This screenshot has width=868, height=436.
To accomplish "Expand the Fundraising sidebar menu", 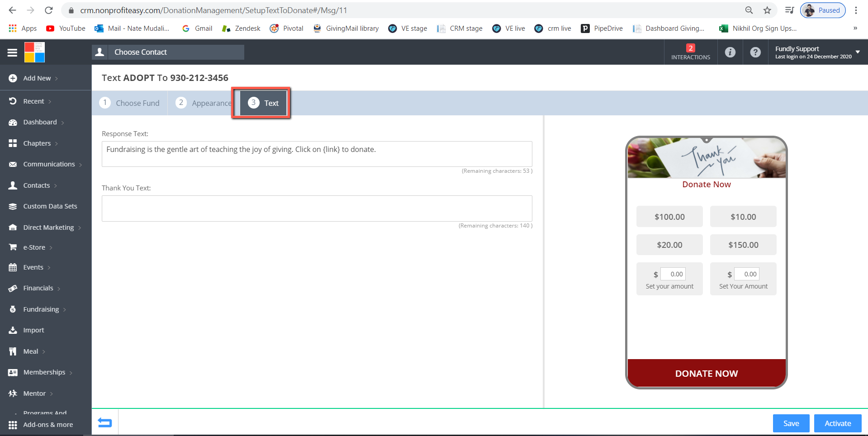I will [41, 309].
